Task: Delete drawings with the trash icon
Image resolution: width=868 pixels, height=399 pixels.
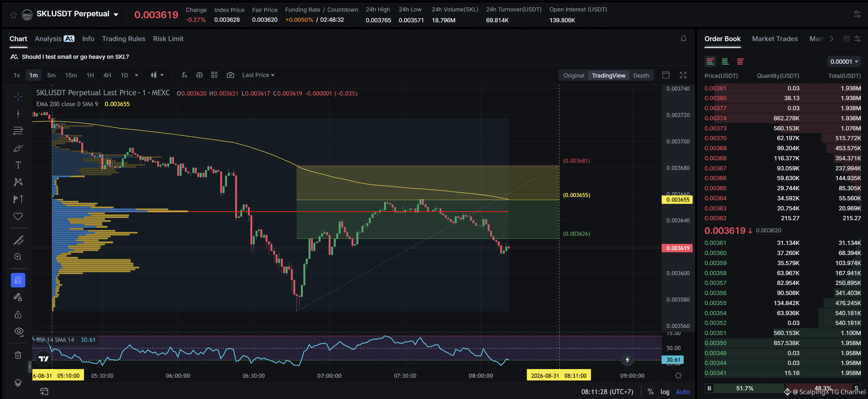Action: (18, 355)
